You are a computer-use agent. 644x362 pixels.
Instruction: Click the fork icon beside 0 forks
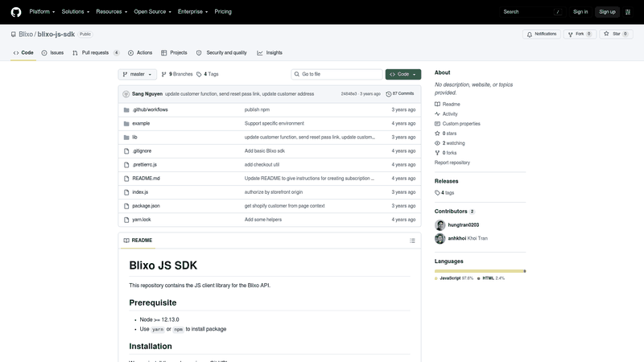437,153
